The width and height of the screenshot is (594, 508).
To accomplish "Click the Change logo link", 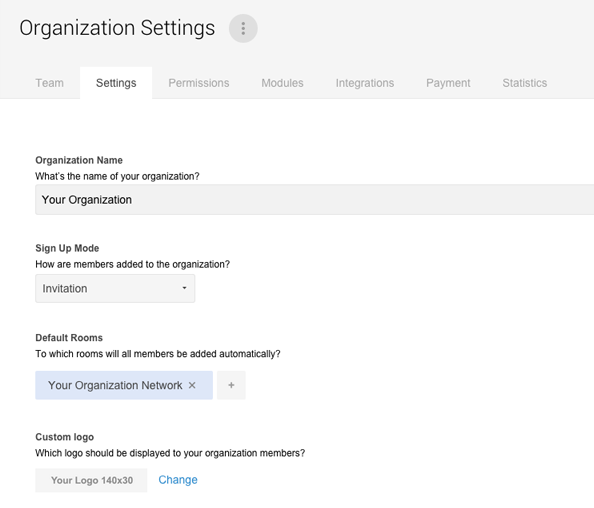I will (178, 480).
